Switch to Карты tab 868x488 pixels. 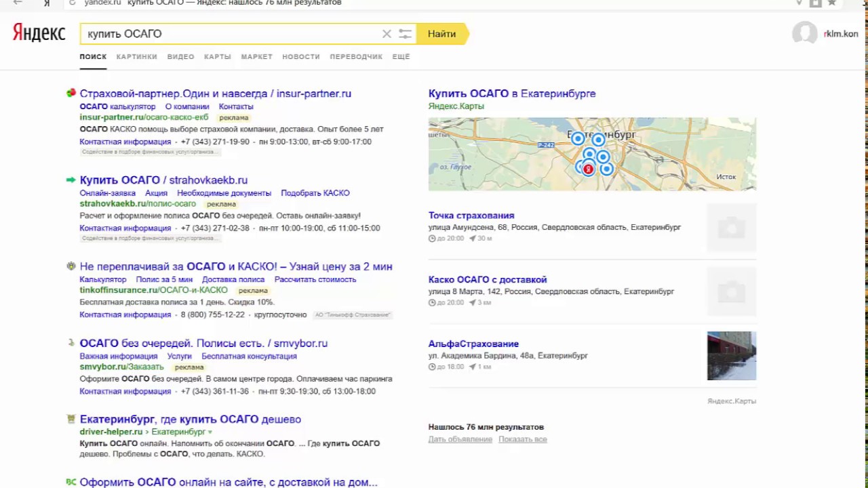[218, 57]
